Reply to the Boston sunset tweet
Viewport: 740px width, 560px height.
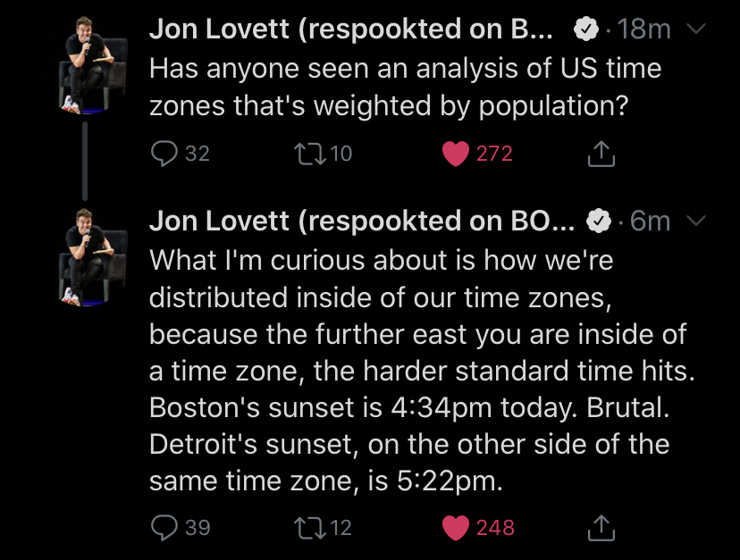point(164,527)
